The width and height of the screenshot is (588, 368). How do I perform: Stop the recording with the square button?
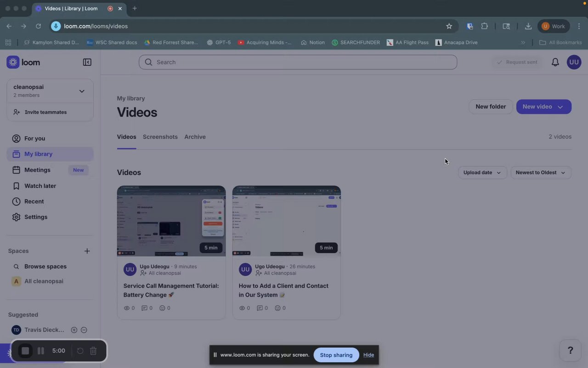[25, 351]
